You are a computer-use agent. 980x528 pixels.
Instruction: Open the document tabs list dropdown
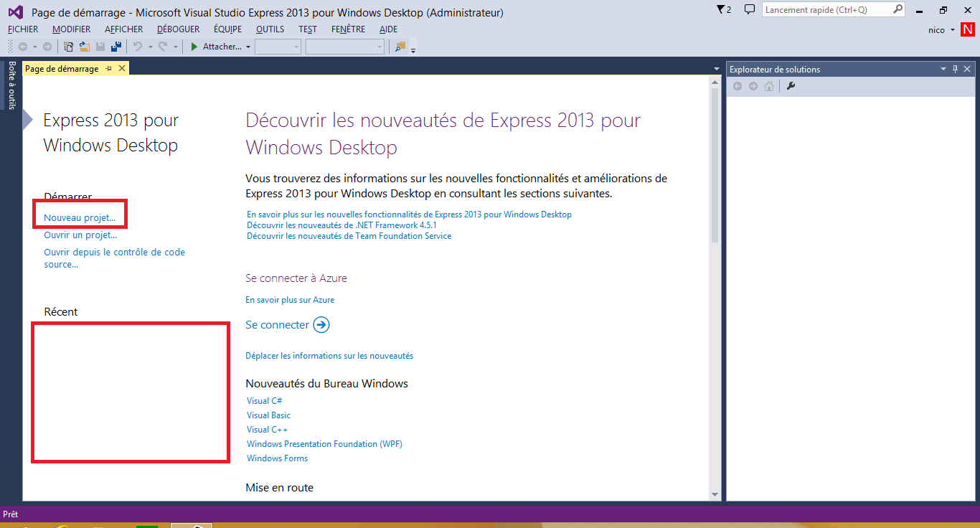(x=717, y=69)
